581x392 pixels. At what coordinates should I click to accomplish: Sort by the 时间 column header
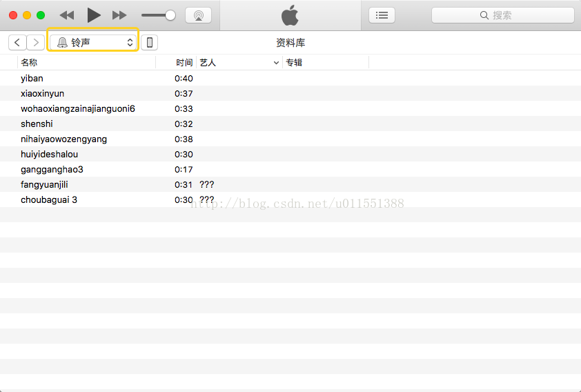(176, 63)
